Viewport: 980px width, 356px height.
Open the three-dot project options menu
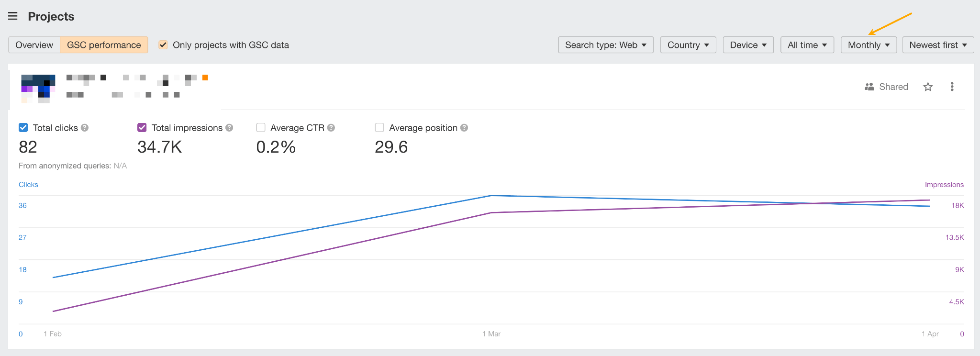pyautogui.click(x=952, y=87)
